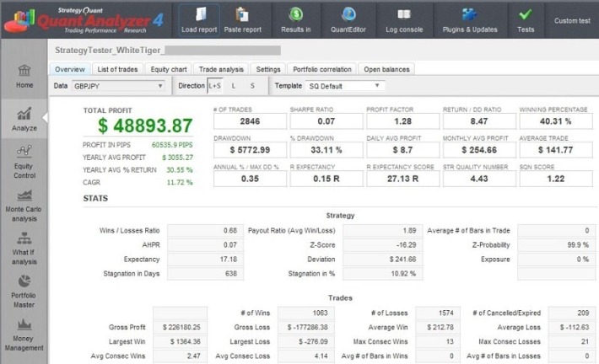Open Monte Carlo analysis section

point(24,205)
